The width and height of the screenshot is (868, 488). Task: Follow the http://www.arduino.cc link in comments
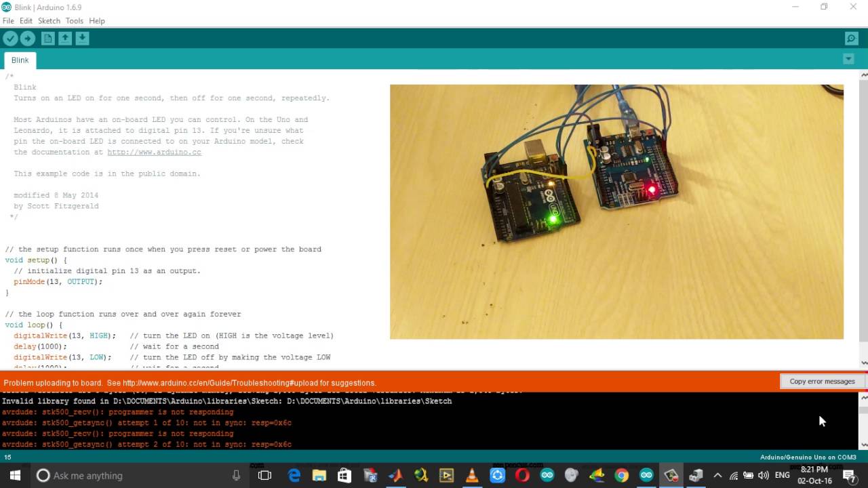point(154,152)
